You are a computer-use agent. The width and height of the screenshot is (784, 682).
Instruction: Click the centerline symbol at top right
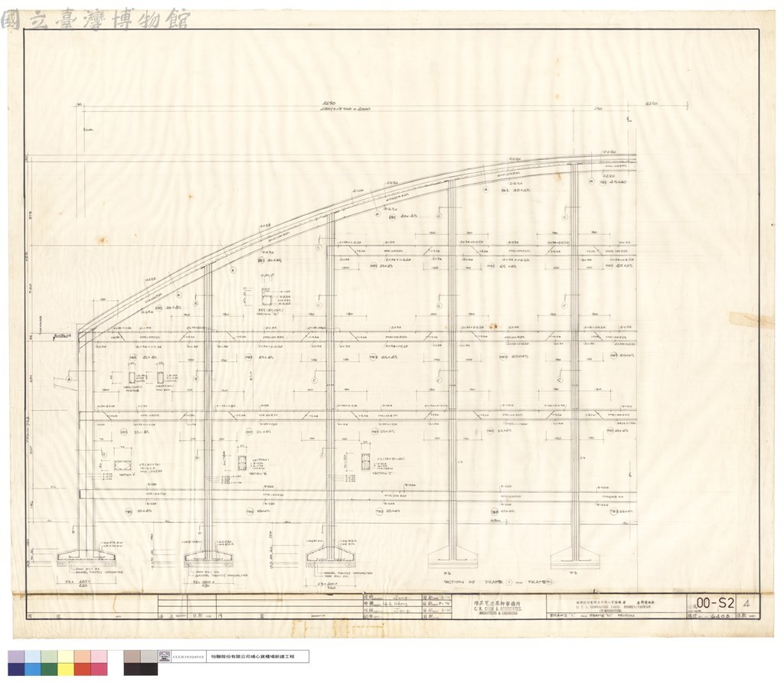tap(630, 119)
